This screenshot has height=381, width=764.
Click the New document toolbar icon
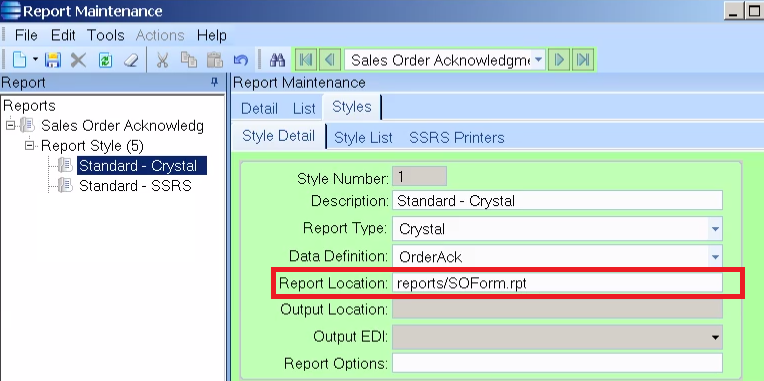tap(19, 60)
